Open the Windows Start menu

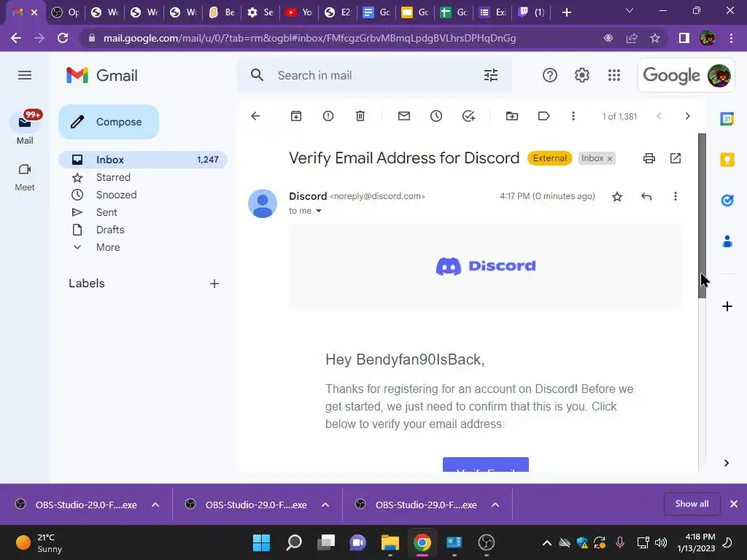(x=261, y=542)
